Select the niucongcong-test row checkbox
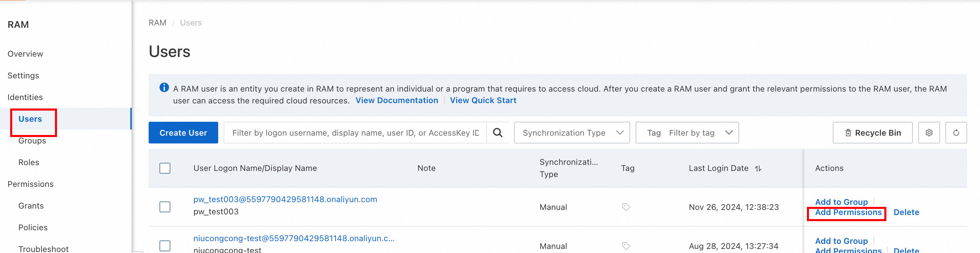This screenshot has height=253, width=980. [165, 246]
